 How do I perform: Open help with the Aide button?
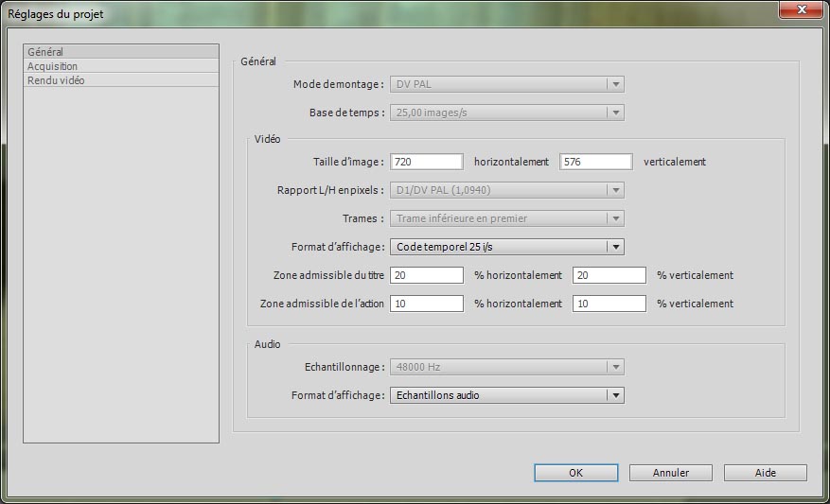pyautogui.click(x=766, y=473)
